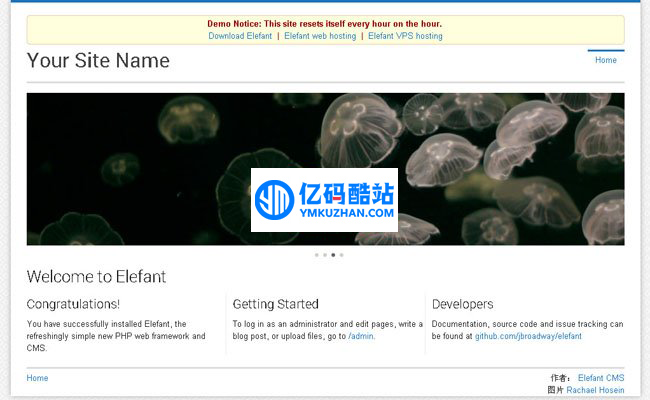Click the Welcome to Elefant heading
Viewport: 650px width, 400px height.
coord(96,276)
